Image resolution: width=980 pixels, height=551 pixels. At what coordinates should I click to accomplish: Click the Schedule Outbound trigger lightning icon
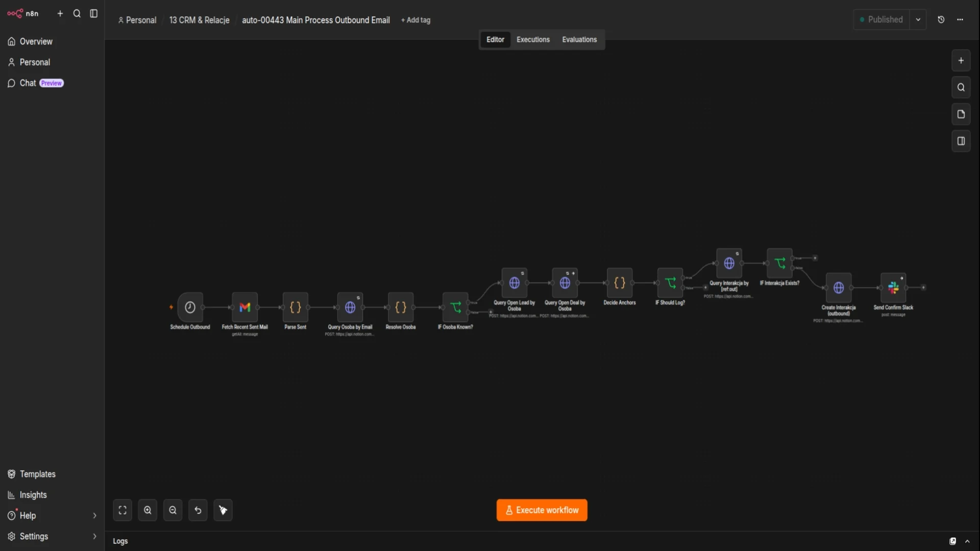click(x=171, y=307)
